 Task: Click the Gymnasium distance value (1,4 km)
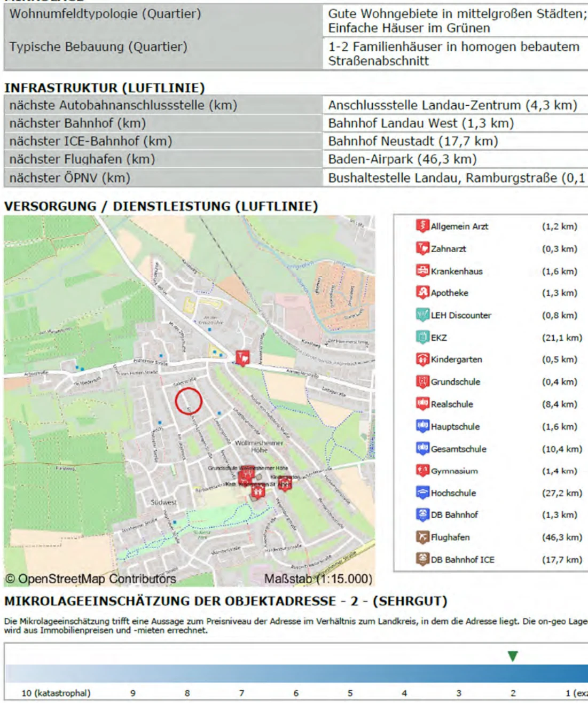coord(560,471)
